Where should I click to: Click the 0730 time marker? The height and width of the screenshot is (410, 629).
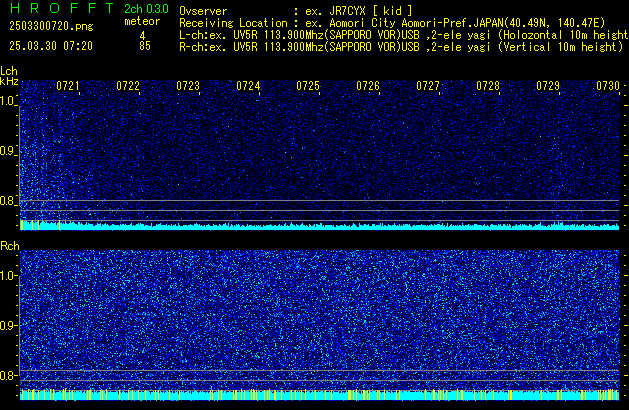coord(608,86)
